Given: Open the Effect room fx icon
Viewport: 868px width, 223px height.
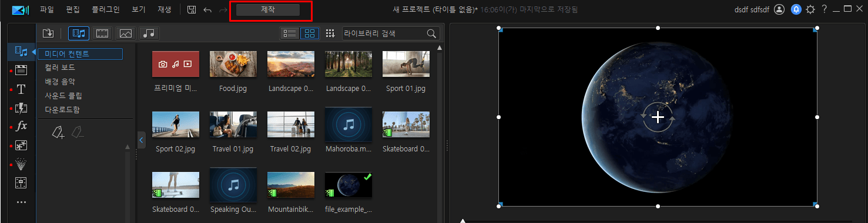Looking at the screenshot, I should pyautogui.click(x=21, y=126).
